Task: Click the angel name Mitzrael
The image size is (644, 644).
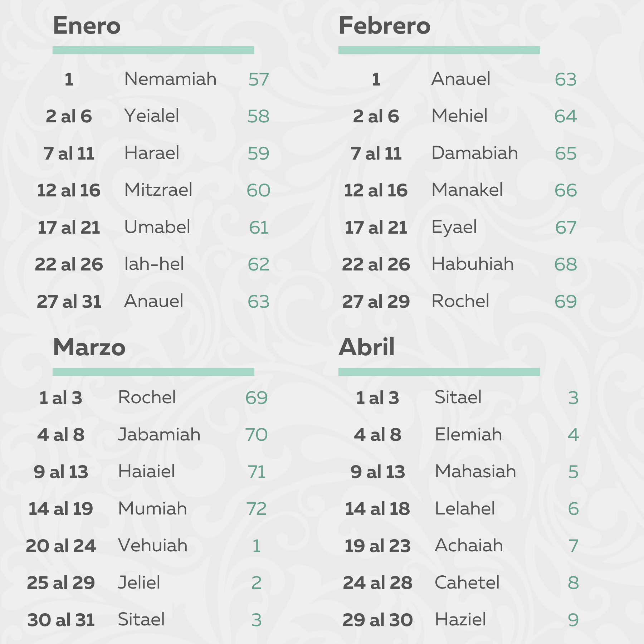Action: [158, 190]
